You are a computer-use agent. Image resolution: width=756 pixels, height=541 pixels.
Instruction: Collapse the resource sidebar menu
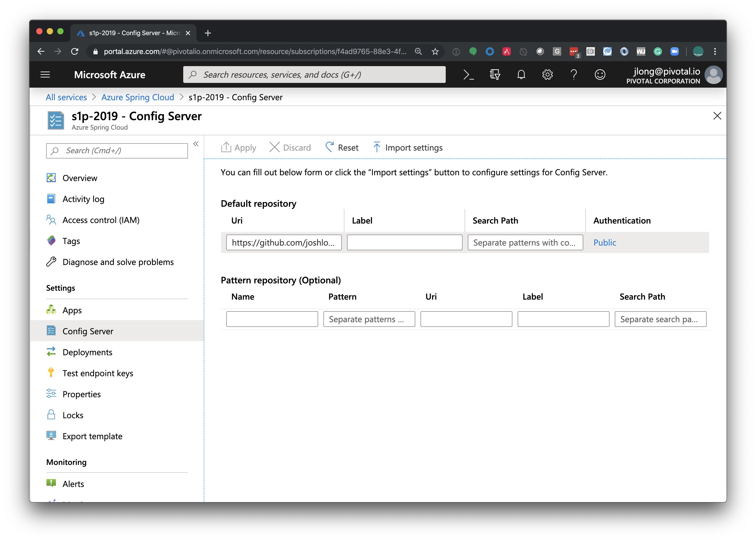[196, 144]
